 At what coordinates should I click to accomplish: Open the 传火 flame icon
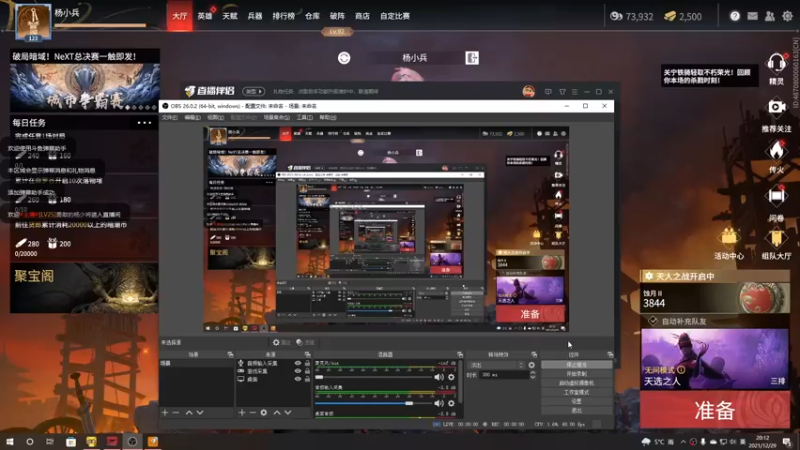click(x=776, y=151)
